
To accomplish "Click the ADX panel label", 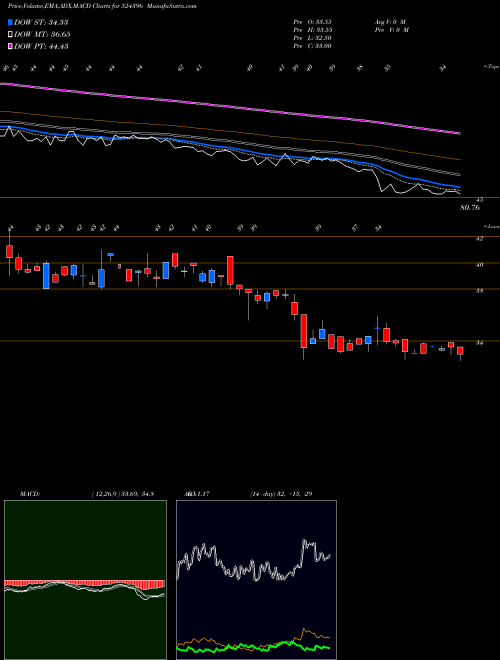I will pyautogui.click(x=197, y=494).
